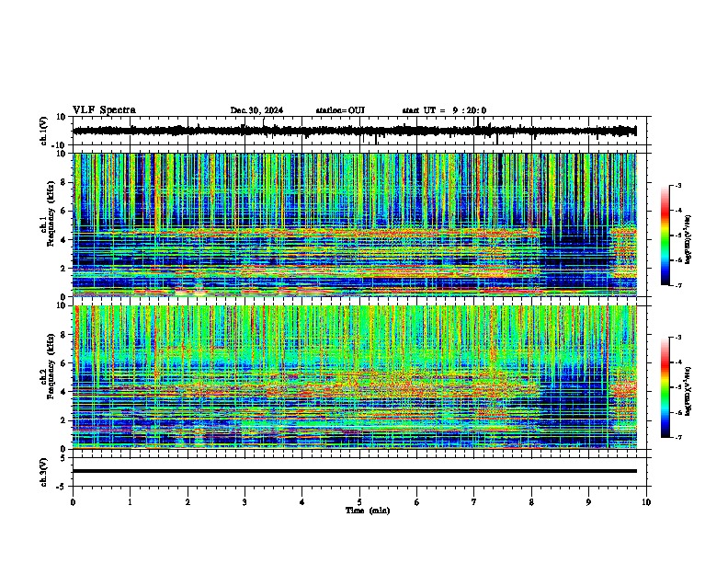Click the ch.1 "Frequency (kHz)" axis label

[x=51, y=214]
